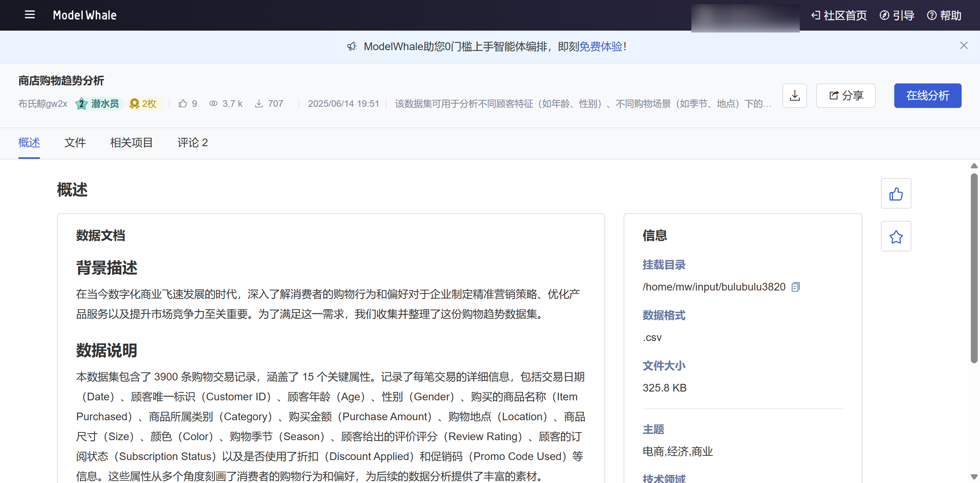980x483 pixels.
Task: Click the small like count icon
Action: [183, 104]
